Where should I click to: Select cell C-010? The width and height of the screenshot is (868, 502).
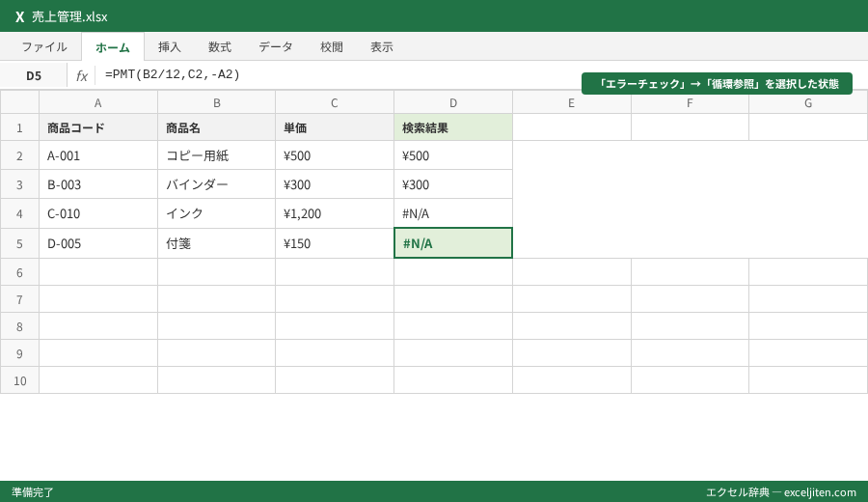[98, 213]
